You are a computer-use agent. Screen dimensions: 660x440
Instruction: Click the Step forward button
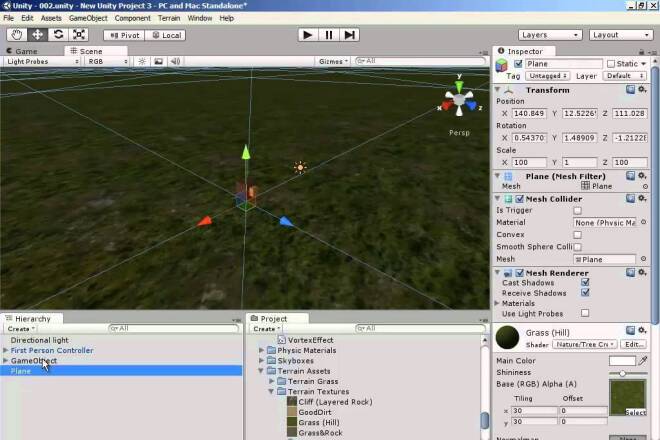pyautogui.click(x=349, y=35)
